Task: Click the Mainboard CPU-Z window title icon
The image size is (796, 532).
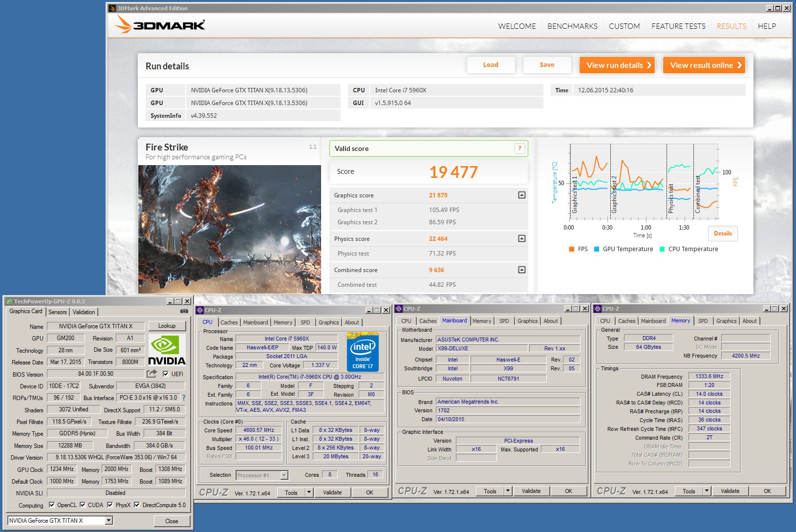Action: point(399,308)
